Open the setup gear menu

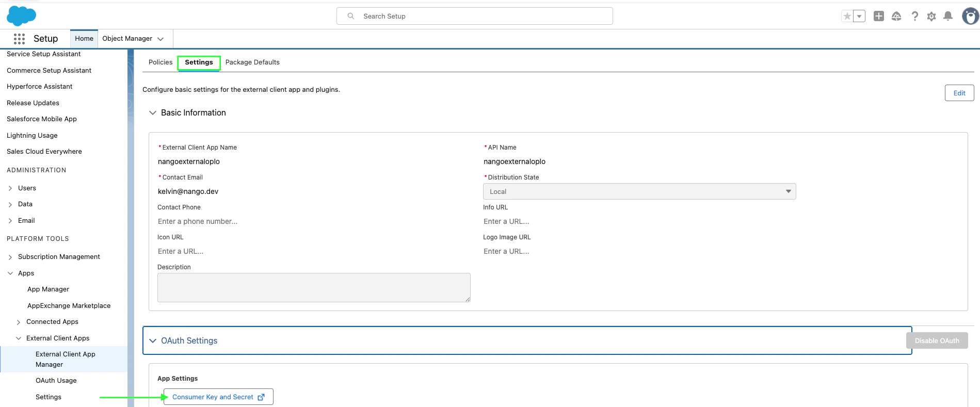point(931,17)
